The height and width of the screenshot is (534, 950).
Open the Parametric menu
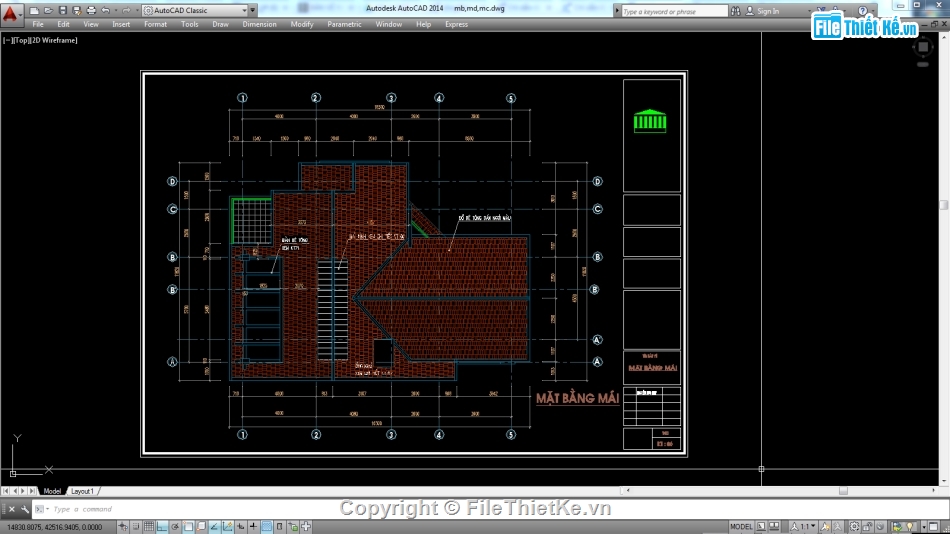coord(344,24)
